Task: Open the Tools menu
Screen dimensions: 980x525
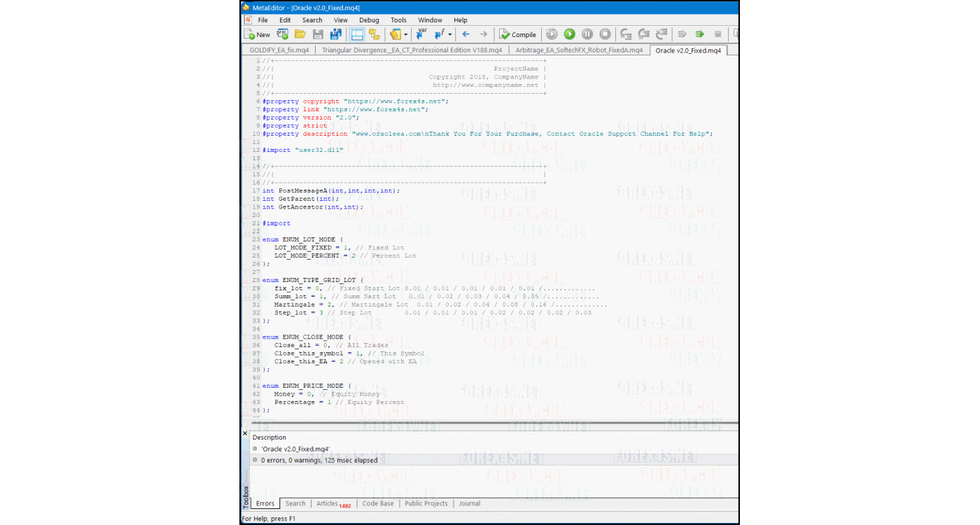Action: click(x=398, y=20)
